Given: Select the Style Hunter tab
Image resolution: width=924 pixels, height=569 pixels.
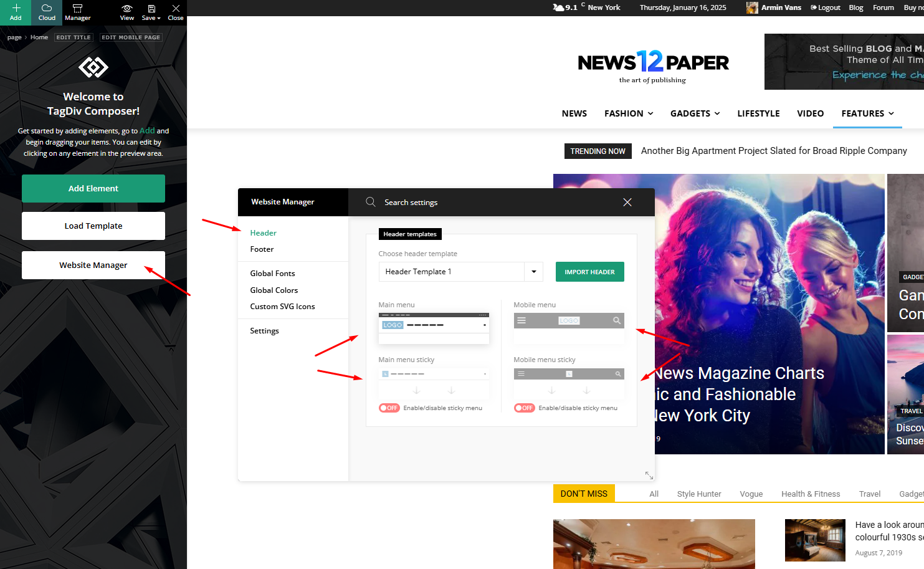Looking at the screenshot, I should pos(699,494).
